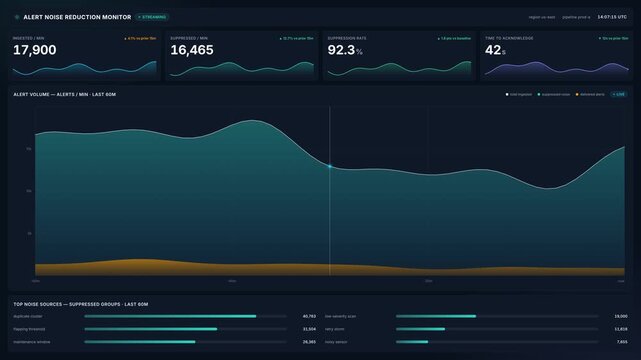Viewport: 641px width, 360px height.
Task: Click the 11,818 suppressed count
Action: [621, 329]
